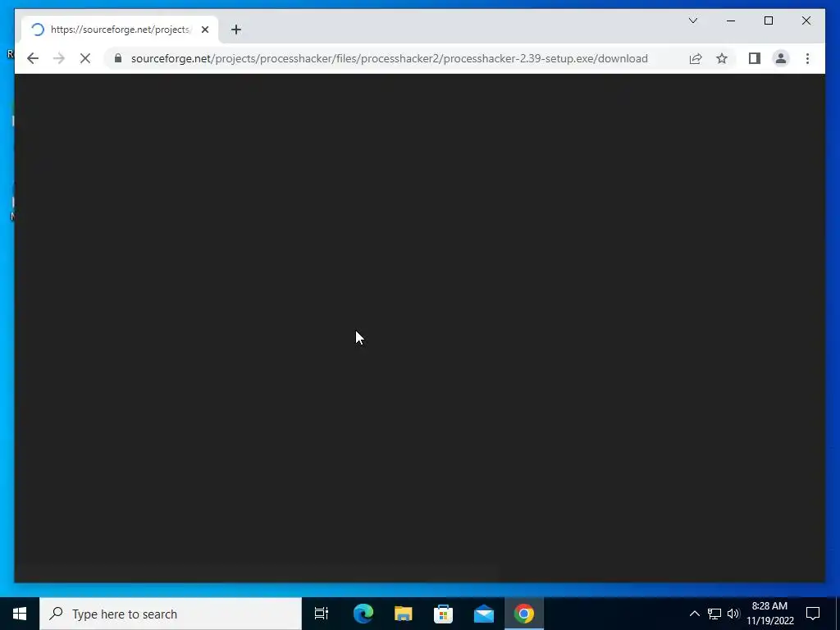Show hidden system tray icons
Viewport: 840px width, 630px height.
pyautogui.click(x=694, y=614)
